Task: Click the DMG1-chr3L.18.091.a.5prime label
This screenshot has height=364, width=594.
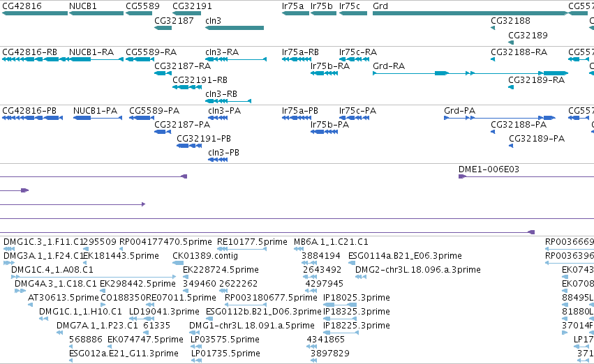Action: (252, 326)
